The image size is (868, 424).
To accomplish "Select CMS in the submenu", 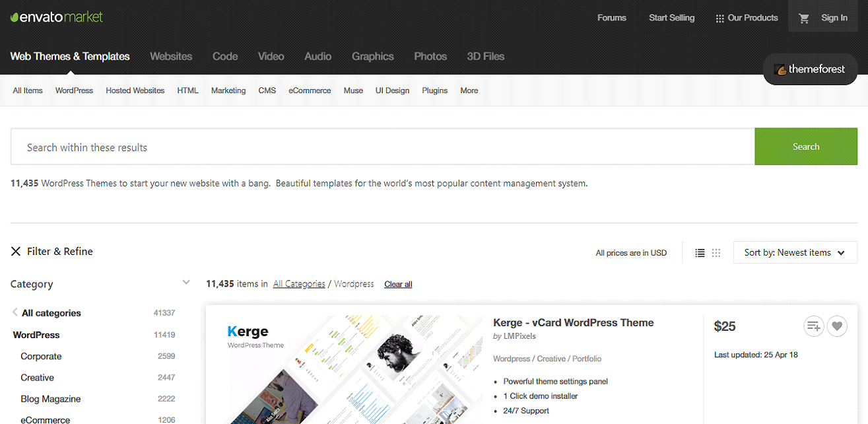I will [x=267, y=90].
